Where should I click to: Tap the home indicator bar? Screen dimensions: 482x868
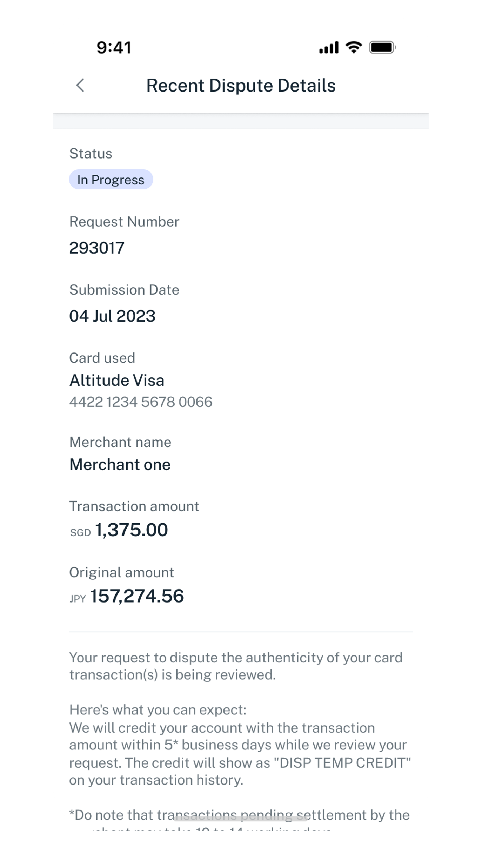coord(241,819)
